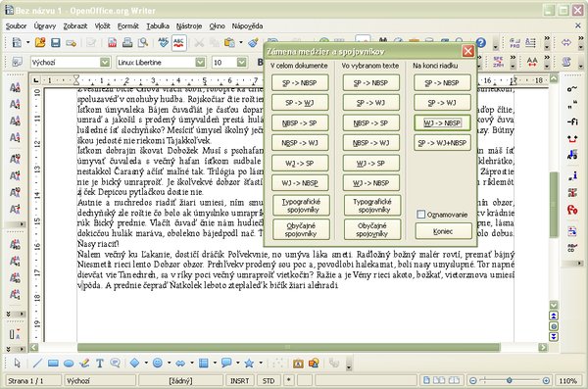588x389 pixels.
Task: Switch to single page view layout
Action: tap(426, 380)
